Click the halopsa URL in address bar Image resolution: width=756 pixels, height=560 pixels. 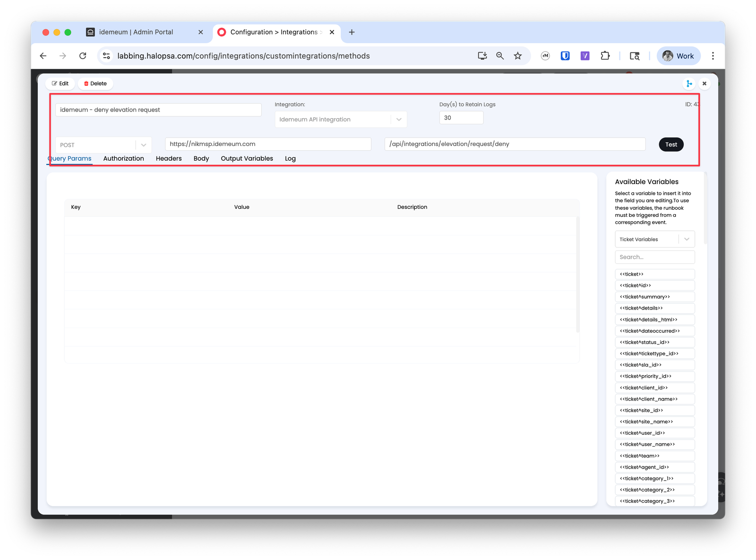243,56
